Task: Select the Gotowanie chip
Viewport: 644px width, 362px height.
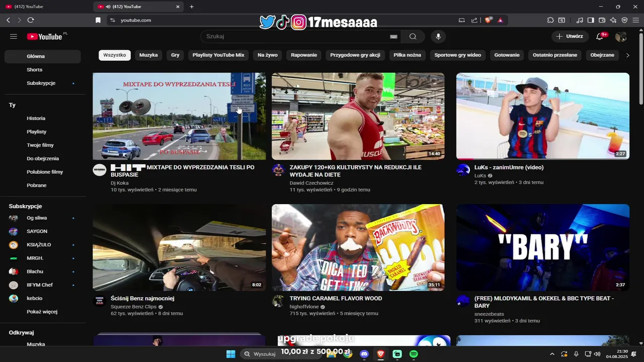Action: click(x=507, y=55)
